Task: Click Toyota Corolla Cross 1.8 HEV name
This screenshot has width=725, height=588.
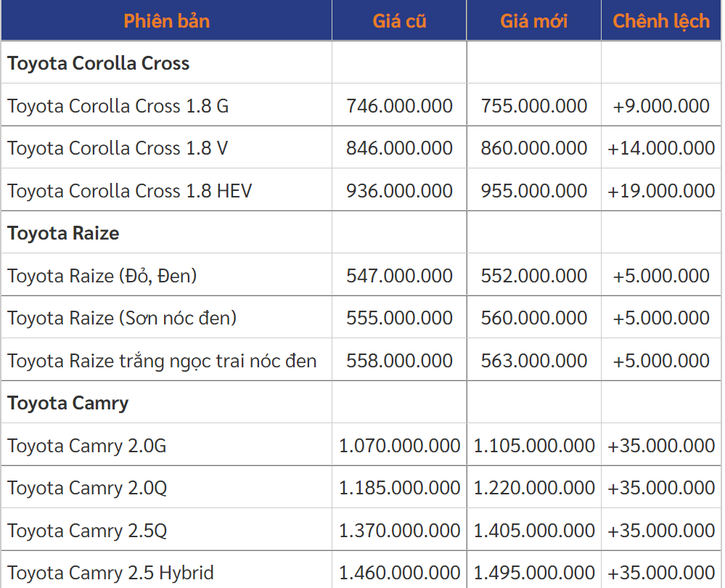Action: (x=130, y=191)
